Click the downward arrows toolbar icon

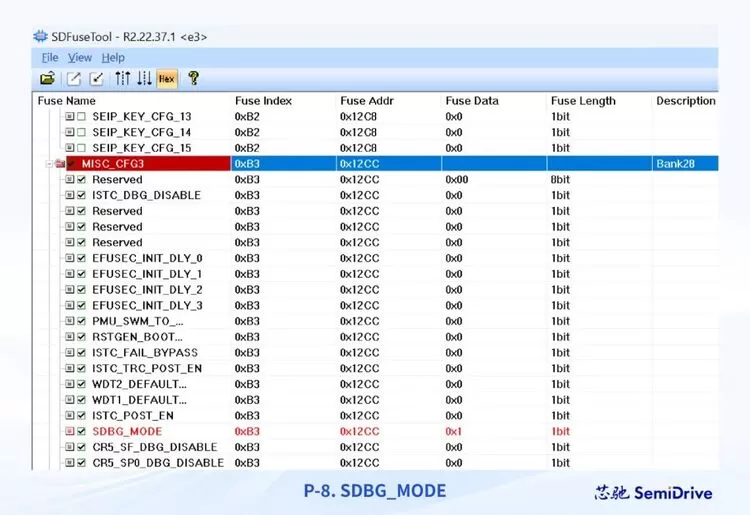(x=144, y=78)
